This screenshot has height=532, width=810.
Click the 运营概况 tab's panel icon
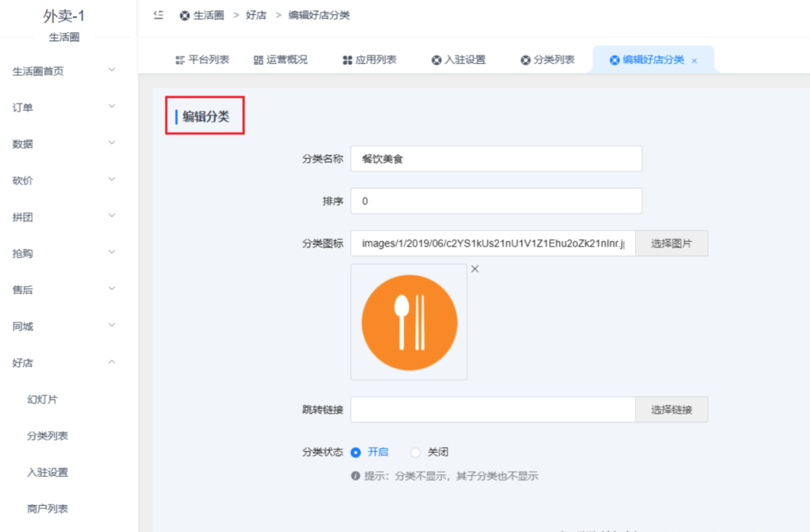tap(259, 59)
